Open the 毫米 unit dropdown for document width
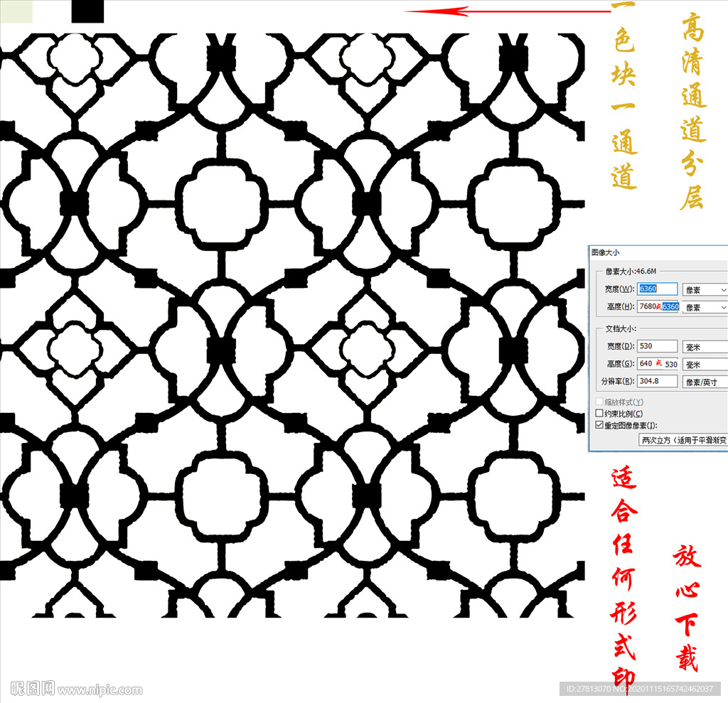Viewport: 728px width, 703px height. (x=705, y=347)
